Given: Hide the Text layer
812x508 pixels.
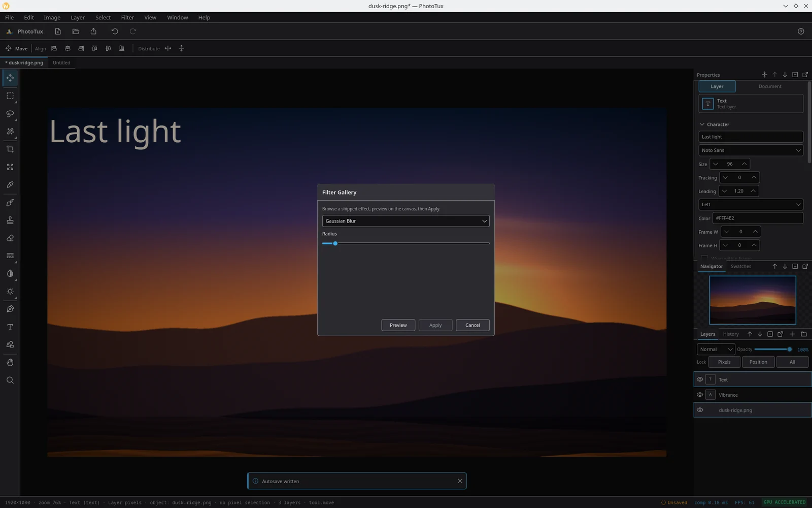Looking at the screenshot, I should pyautogui.click(x=700, y=379).
